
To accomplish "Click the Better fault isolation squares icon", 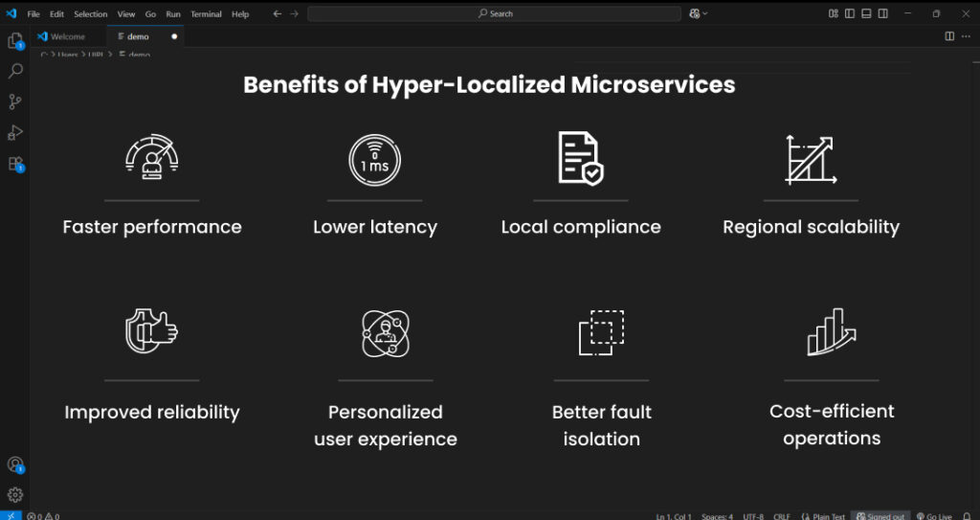I will click(601, 332).
